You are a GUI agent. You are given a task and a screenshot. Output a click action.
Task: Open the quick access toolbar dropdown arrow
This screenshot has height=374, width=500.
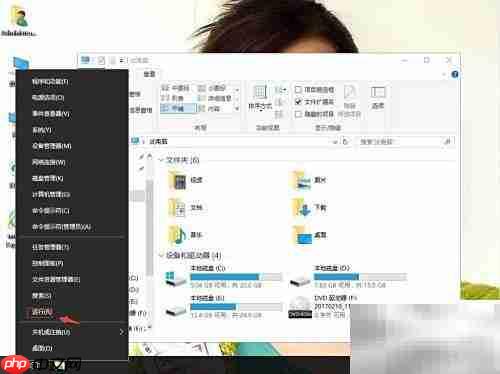[121, 60]
